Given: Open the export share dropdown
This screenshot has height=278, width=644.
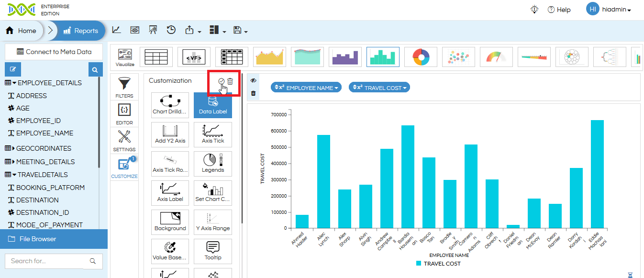Looking at the screenshot, I should 193,30.
